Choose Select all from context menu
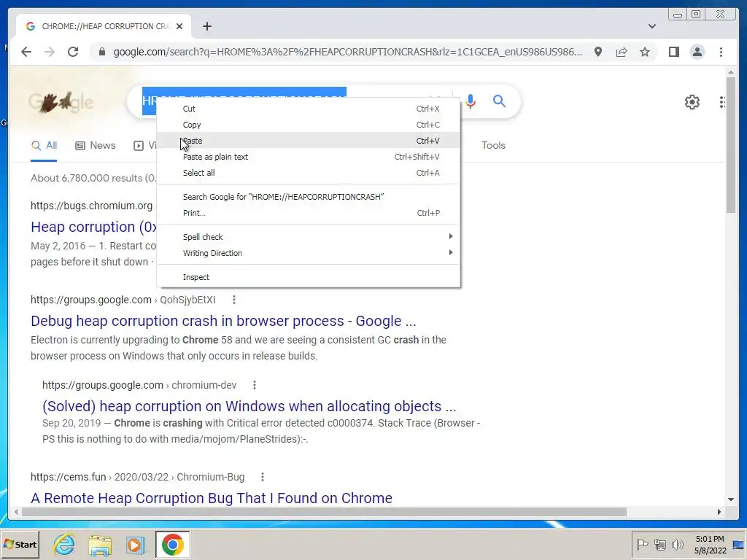Screen dimensions: 747x560 click(309, 173)
